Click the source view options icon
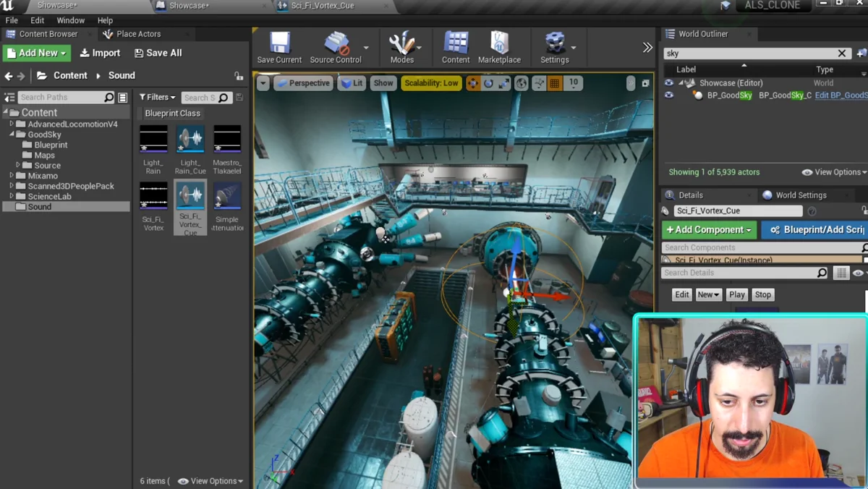Screen dimensions: 868x489 click(x=123, y=98)
